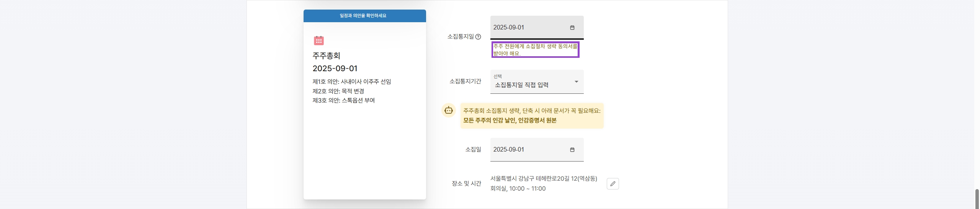Click the 주주총회 title on the card

(327, 56)
